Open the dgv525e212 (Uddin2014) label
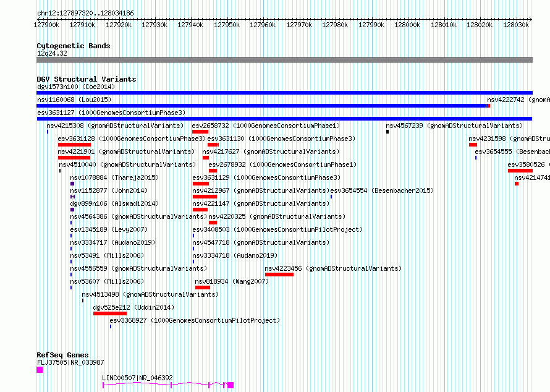550x392 pixels. [133, 307]
